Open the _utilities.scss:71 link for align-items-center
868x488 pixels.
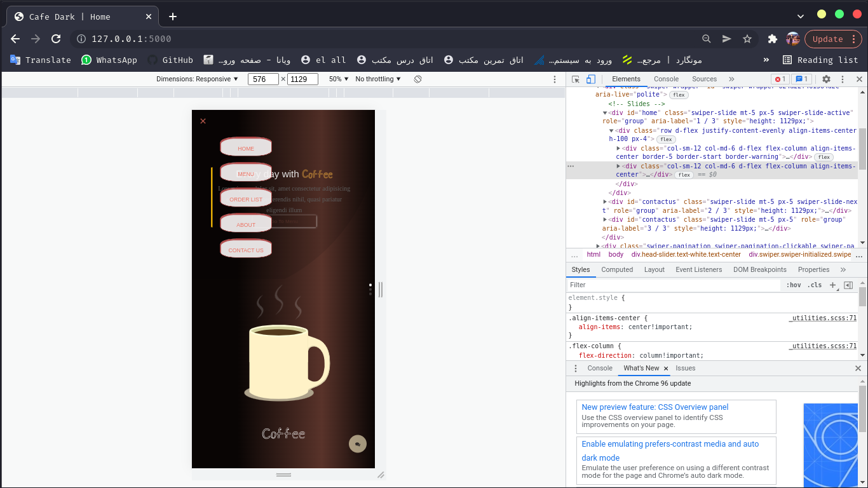pos(823,318)
